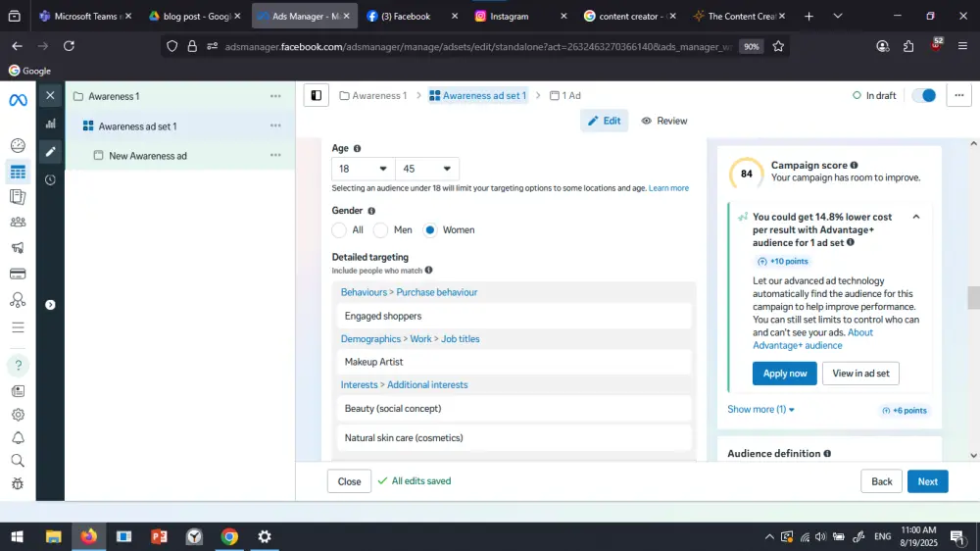Collapse the Advantage+ recommendation chevron
Viewport: 980px width, 551px height.
point(916,217)
